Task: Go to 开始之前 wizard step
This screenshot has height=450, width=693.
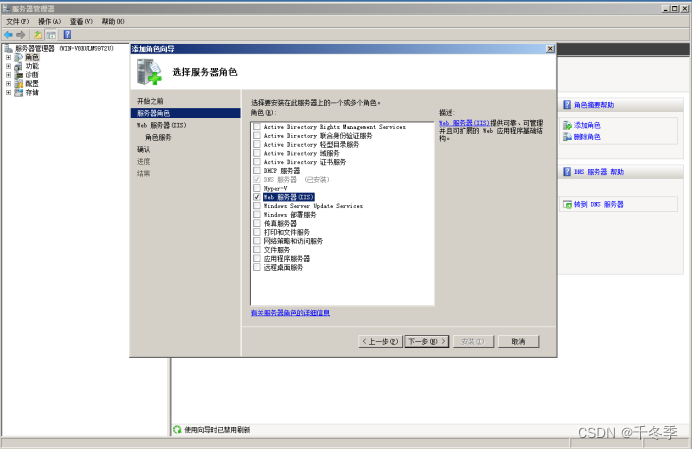Action: pyautogui.click(x=150, y=101)
